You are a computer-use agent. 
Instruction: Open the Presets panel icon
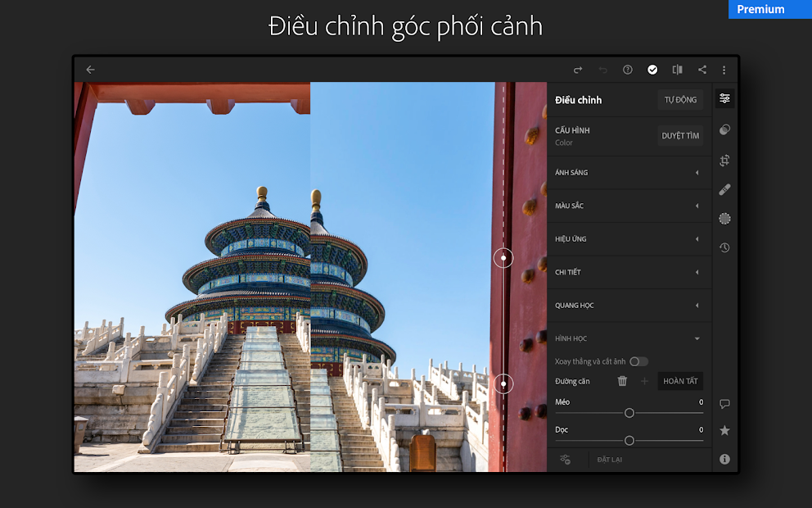pyautogui.click(x=724, y=129)
